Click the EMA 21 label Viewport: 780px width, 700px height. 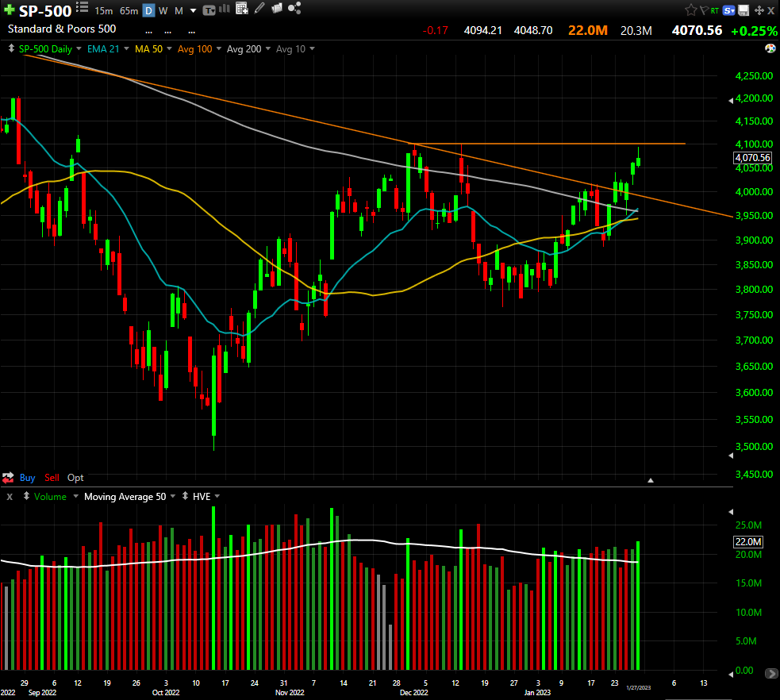click(x=103, y=48)
